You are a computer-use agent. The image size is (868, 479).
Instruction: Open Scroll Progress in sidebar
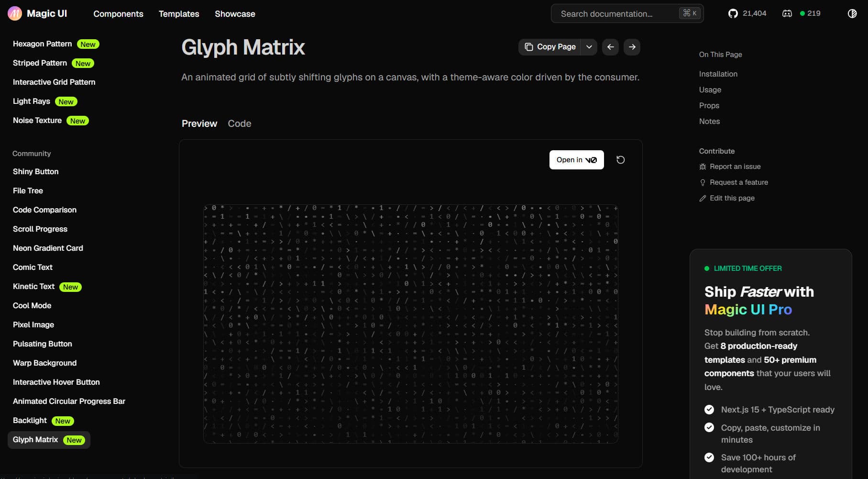click(40, 229)
